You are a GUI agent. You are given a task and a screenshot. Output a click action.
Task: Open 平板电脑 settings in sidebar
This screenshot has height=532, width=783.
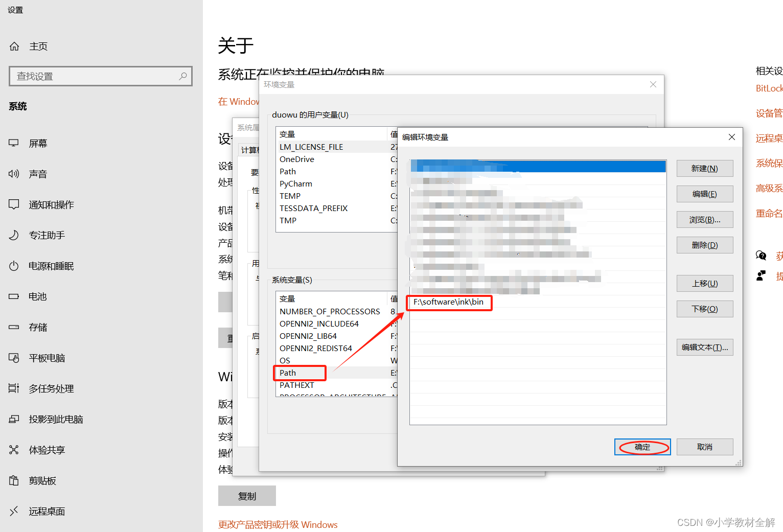point(47,358)
